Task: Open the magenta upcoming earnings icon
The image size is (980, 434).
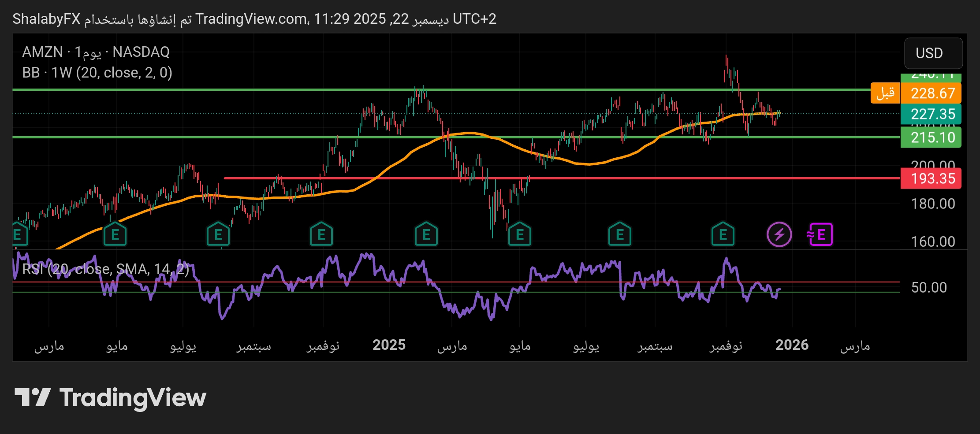Action: click(820, 234)
